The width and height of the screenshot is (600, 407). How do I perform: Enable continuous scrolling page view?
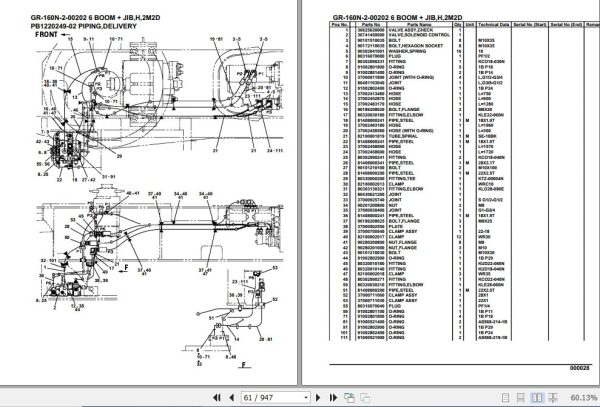pos(520,398)
